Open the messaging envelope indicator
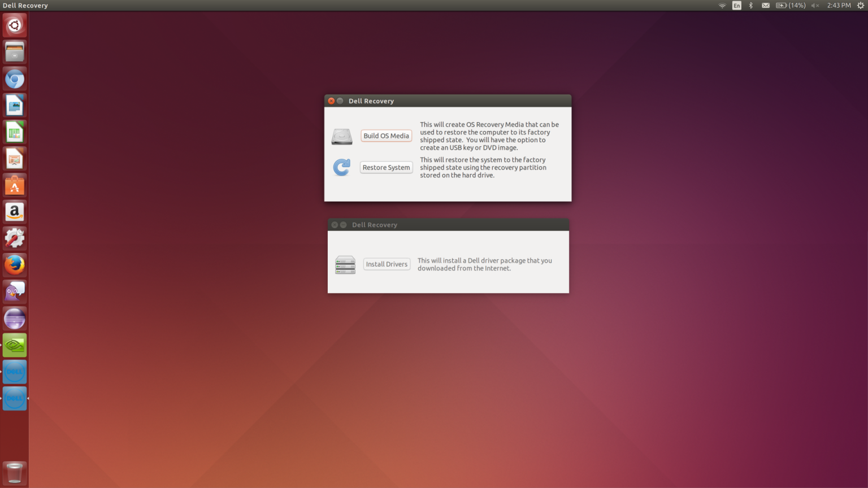Viewport: 868px width, 488px height. (x=765, y=5)
